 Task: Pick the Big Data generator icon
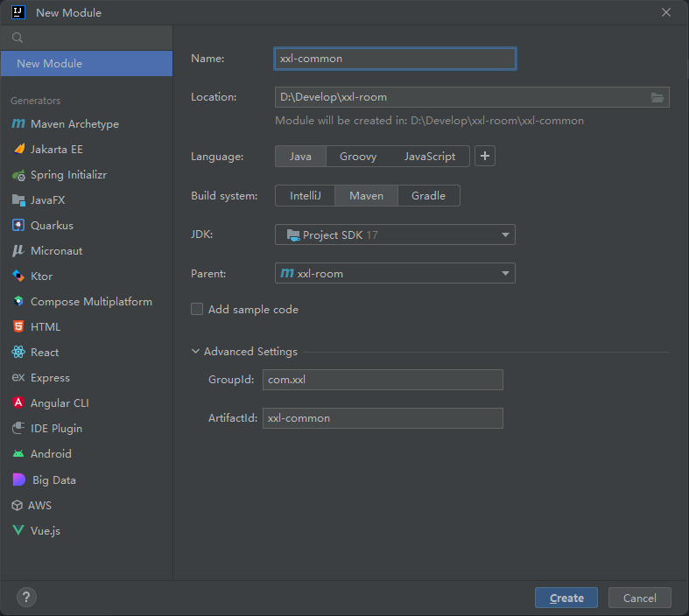19,479
